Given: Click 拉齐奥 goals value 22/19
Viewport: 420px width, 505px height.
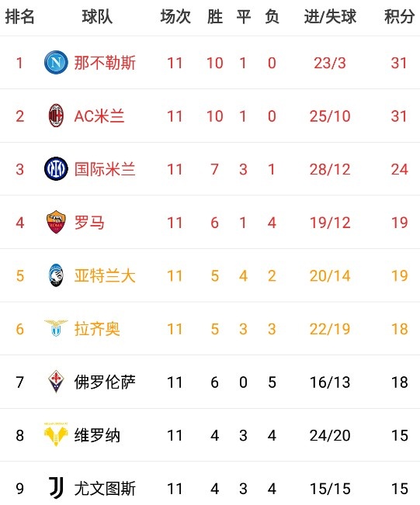Looking at the screenshot, I should click(330, 329).
